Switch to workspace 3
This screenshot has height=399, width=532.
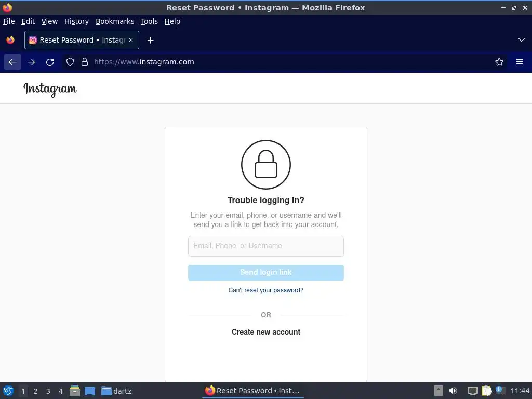coord(48,391)
